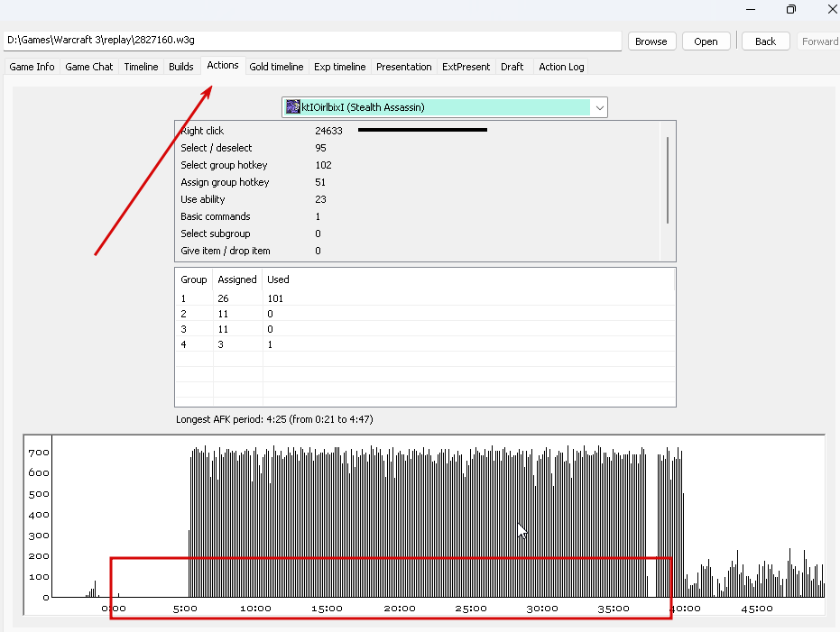
Task: Click the Stealth Assassin hero icon
Action: 293,106
